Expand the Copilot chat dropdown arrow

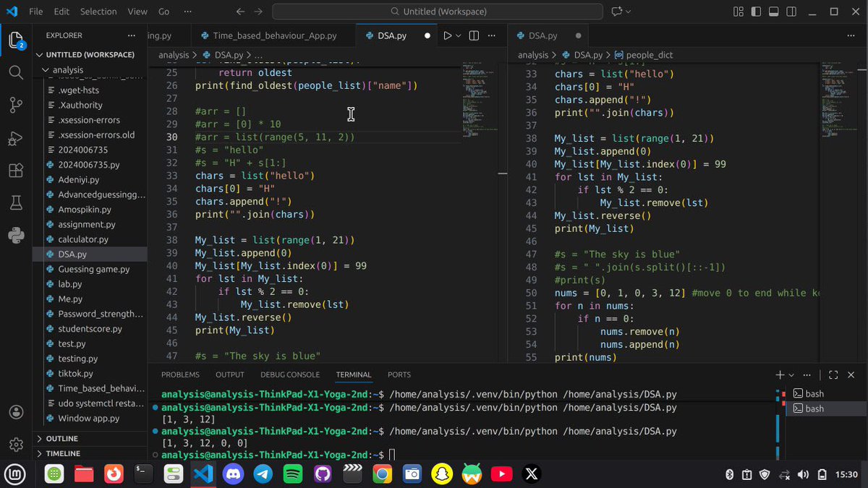(x=628, y=12)
